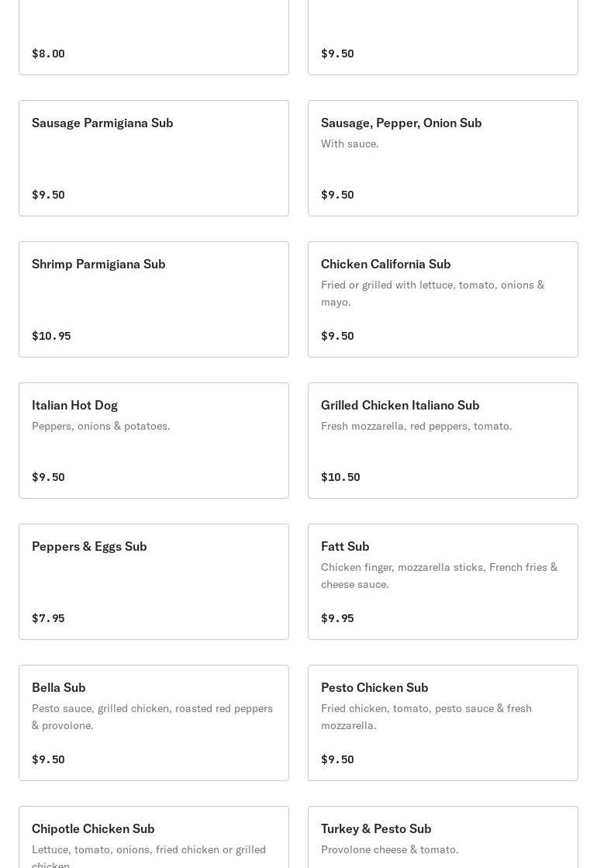Click the top-left $8.00 item card

click(x=154, y=39)
